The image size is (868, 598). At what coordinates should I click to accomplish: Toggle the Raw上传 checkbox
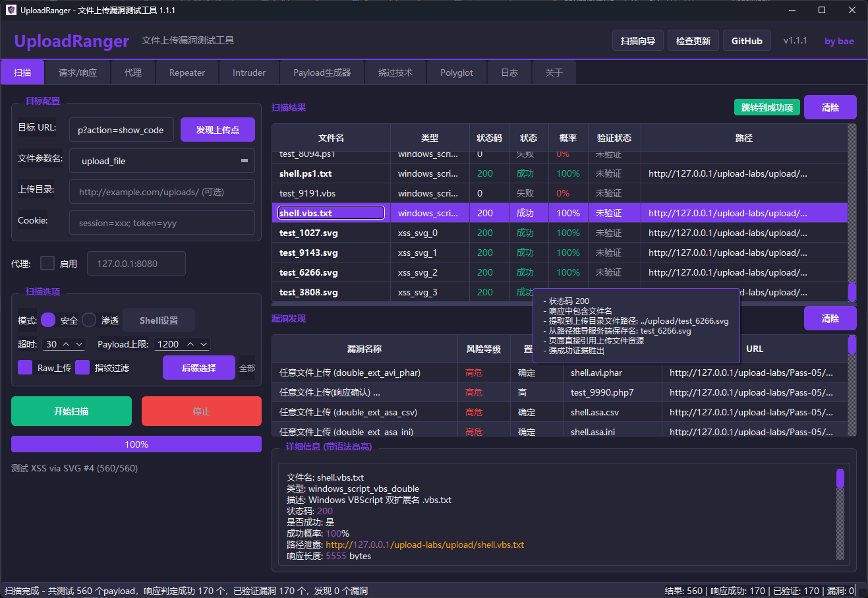[x=25, y=367]
